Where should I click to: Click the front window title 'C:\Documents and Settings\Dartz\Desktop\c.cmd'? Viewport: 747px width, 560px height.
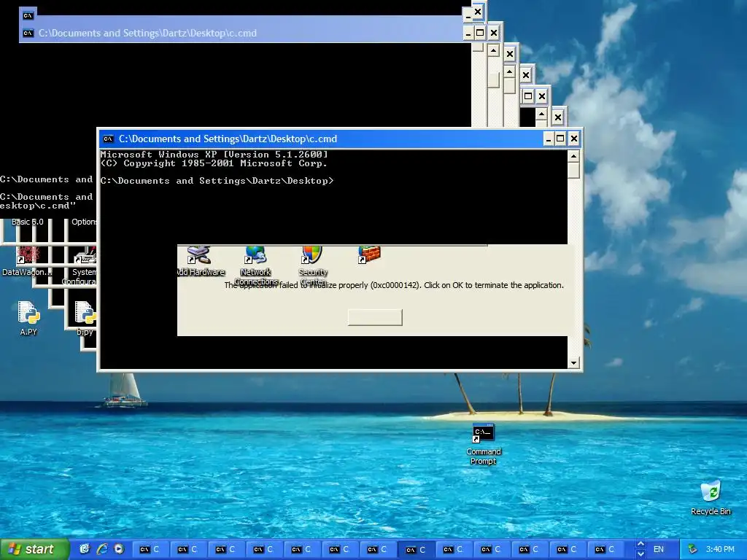(x=228, y=139)
